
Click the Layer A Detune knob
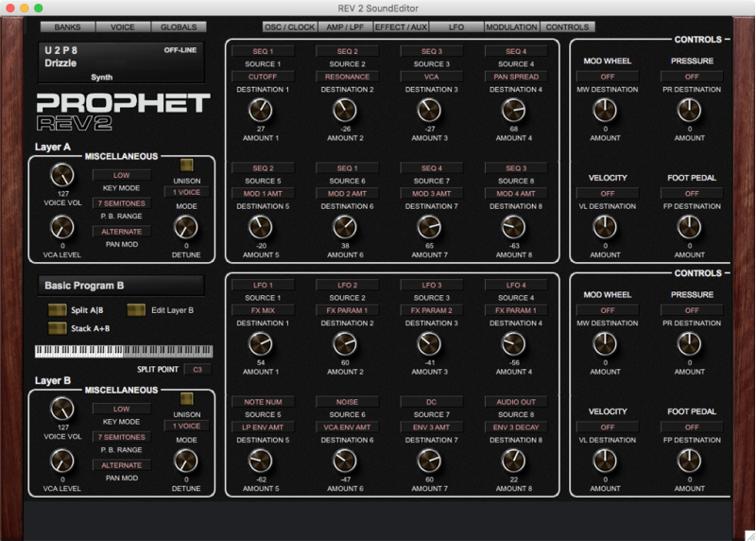click(x=186, y=227)
